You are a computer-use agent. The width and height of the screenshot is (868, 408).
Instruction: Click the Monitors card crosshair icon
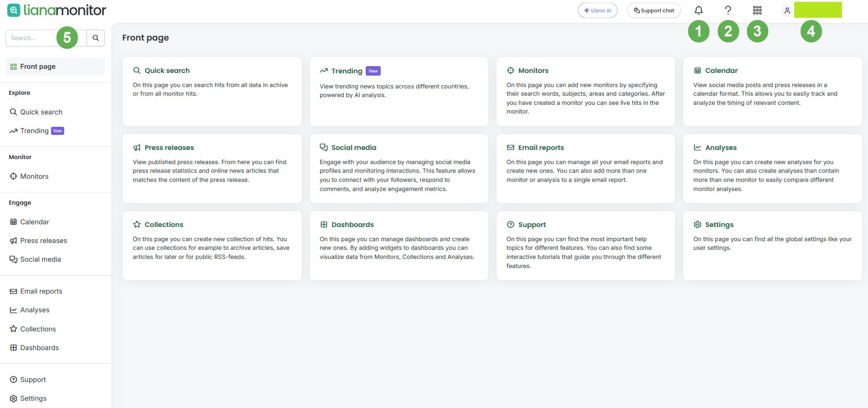pyautogui.click(x=511, y=71)
